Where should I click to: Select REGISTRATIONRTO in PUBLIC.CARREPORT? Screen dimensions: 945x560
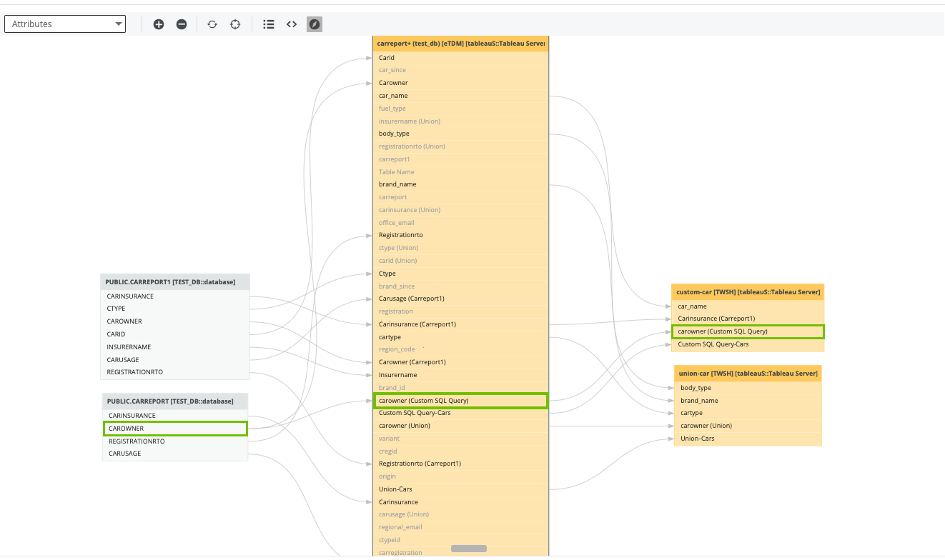point(175,441)
